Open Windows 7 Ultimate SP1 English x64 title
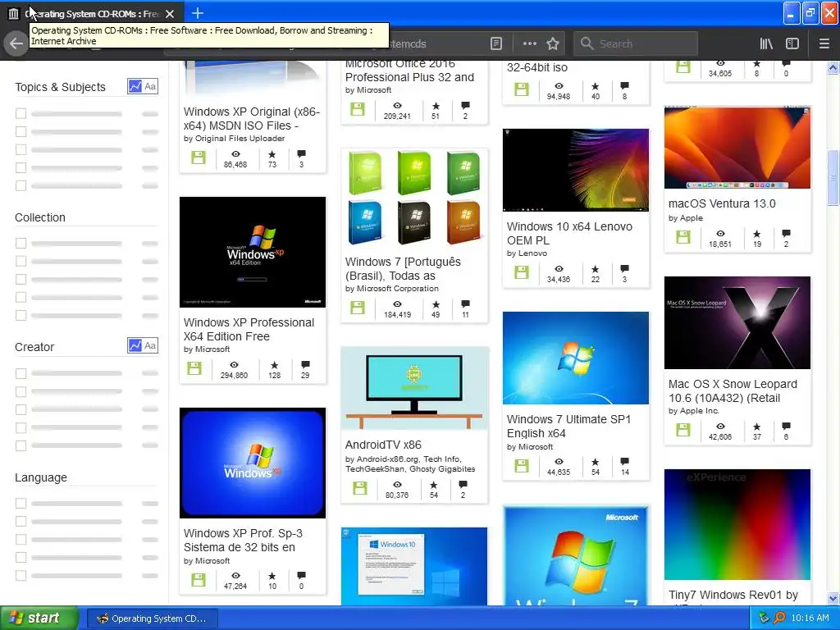The width and height of the screenshot is (840, 630). (568, 426)
